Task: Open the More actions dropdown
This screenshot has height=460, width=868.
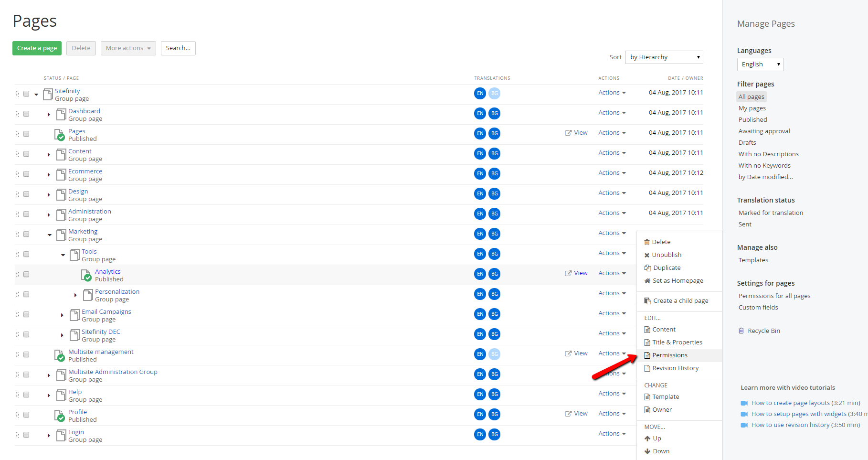Action: coord(128,48)
